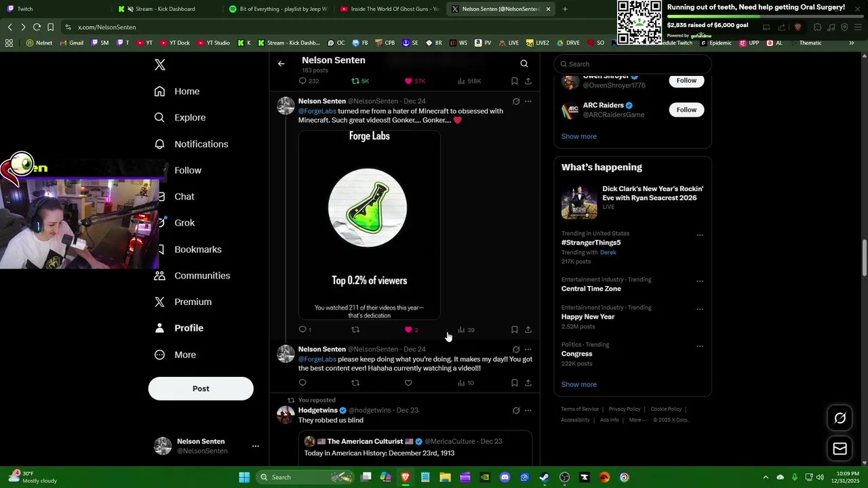Viewport: 868px width, 488px height.
Task: Search within Nelson Senten's profile
Action: 524,64
